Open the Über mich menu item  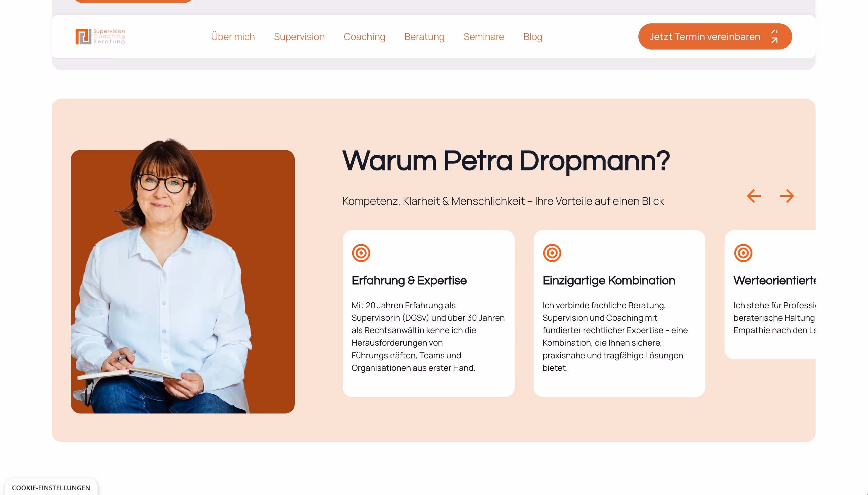233,37
